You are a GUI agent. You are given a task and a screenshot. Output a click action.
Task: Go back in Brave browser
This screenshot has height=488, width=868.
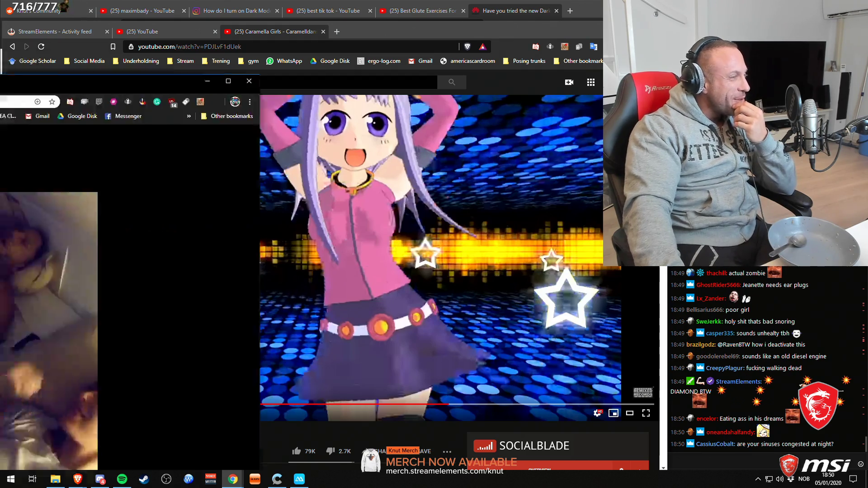12,47
